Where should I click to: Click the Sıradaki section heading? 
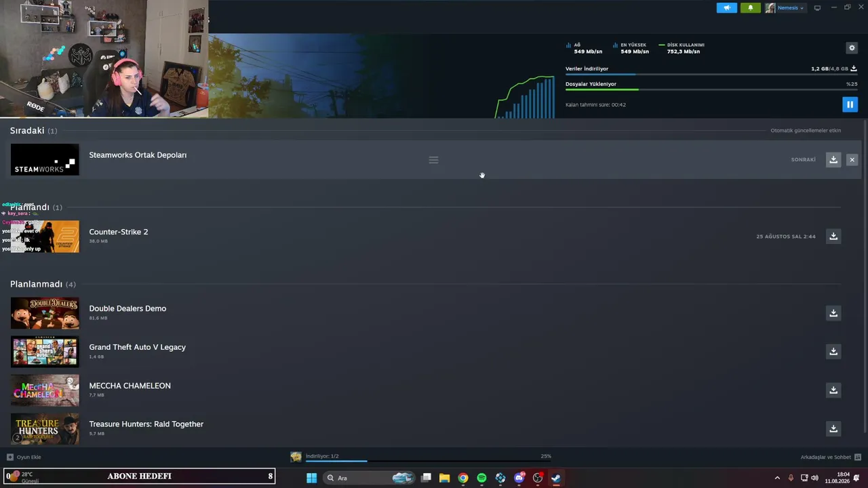pos(27,131)
